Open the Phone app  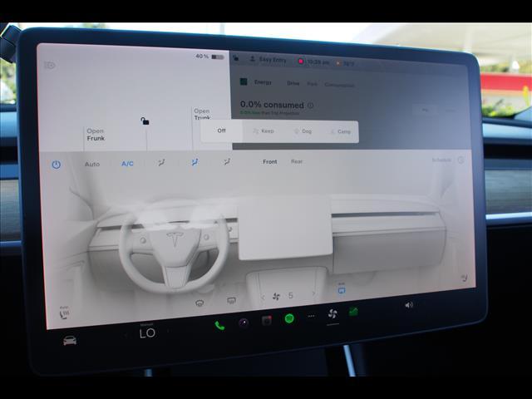[x=219, y=326]
